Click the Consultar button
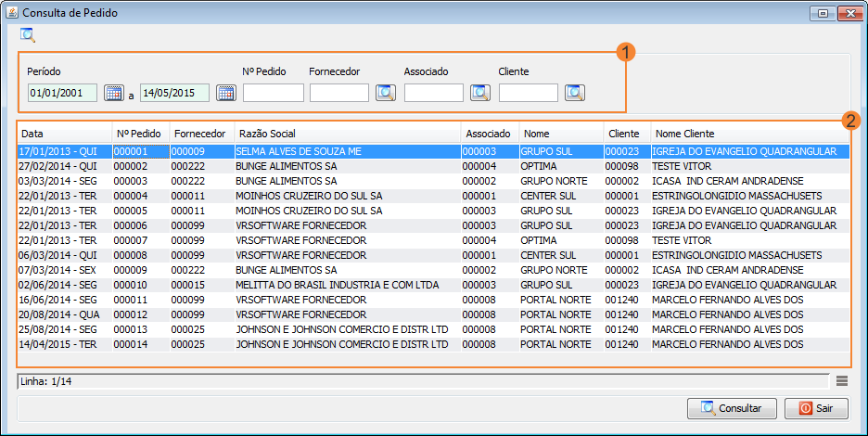 (731, 408)
